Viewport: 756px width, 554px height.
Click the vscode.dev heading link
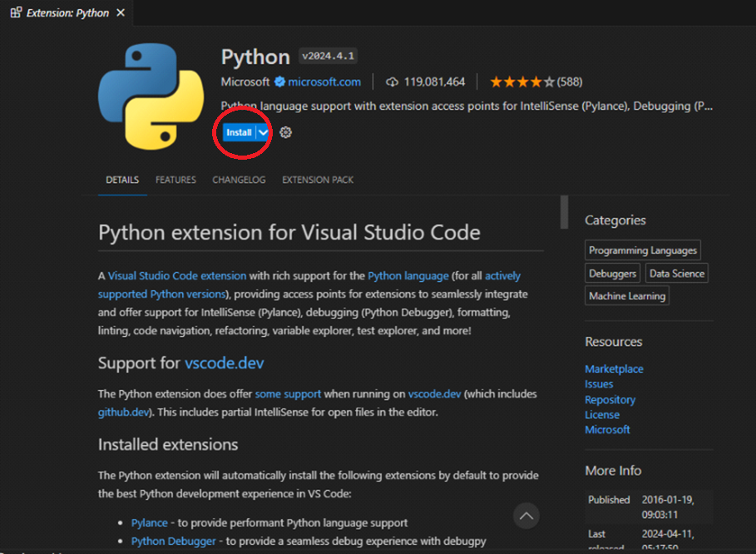(225, 363)
